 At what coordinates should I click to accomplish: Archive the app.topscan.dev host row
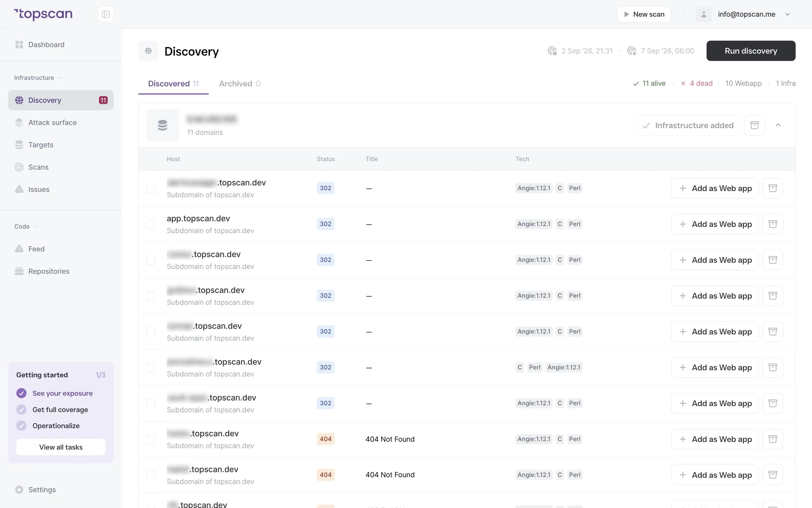[773, 224]
